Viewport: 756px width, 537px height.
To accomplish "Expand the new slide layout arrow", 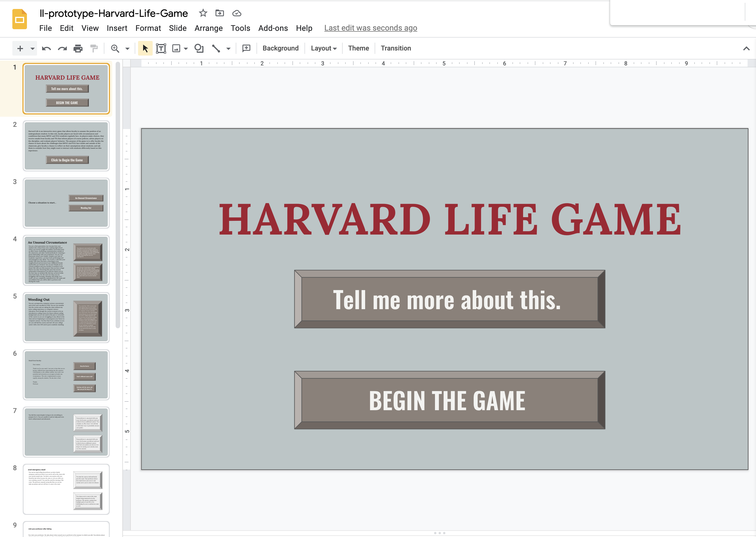I will [x=32, y=49].
